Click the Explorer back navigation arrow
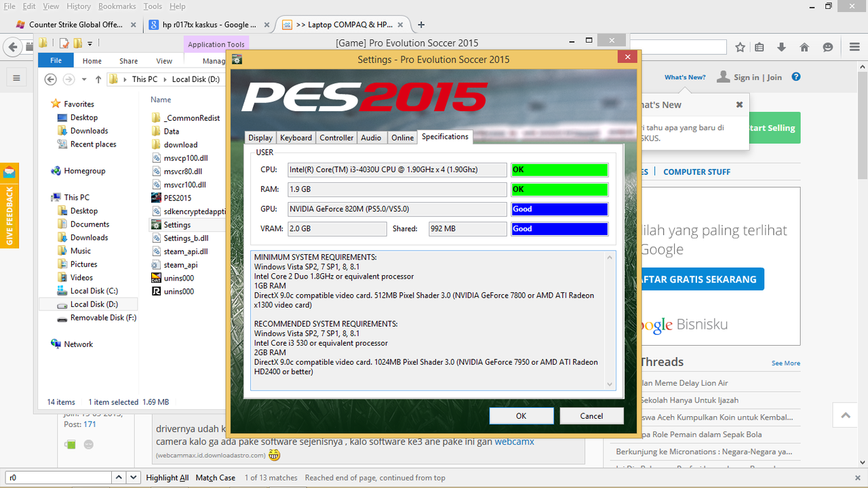 50,79
